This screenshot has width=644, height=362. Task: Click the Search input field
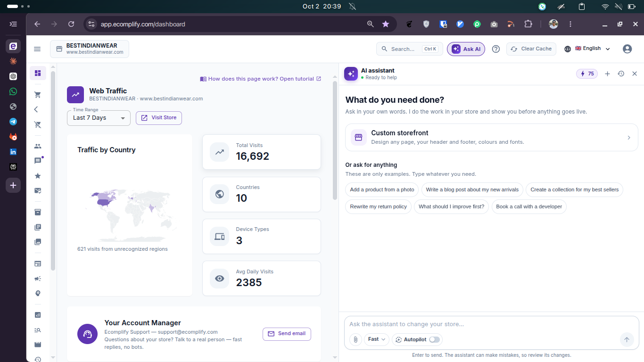coord(409,49)
